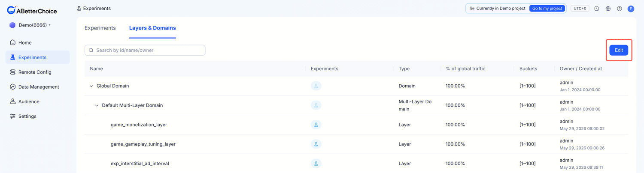Click the clock icon in header
Image resolution: width=644 pixels, height=173 pixels.
pyautogui.click(x=597, y=9)
